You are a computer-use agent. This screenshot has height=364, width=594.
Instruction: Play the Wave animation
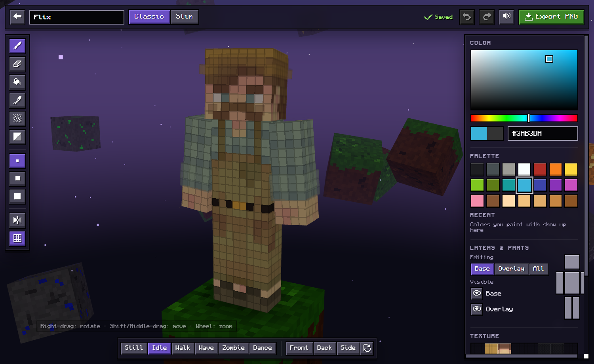pyautogui.click(x=206, y=348)
